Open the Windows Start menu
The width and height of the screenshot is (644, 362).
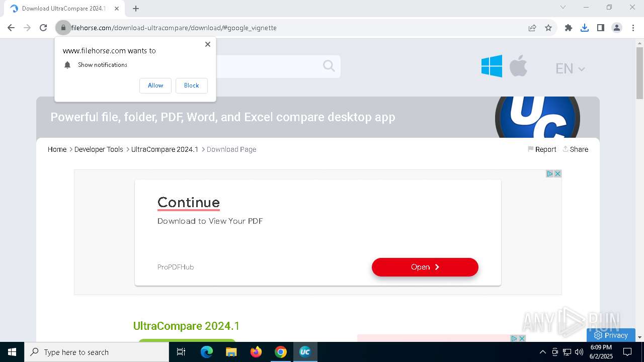coord(12,352)
